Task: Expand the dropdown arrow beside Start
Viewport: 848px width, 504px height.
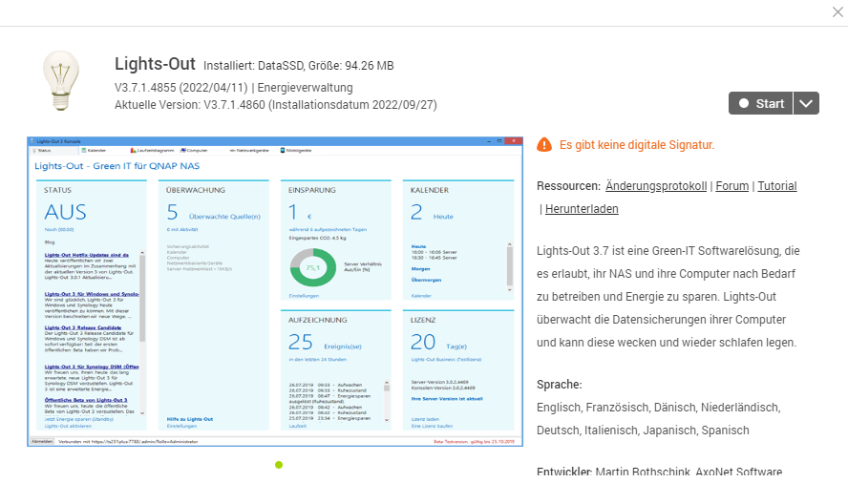Action: (x=807, y=104)
